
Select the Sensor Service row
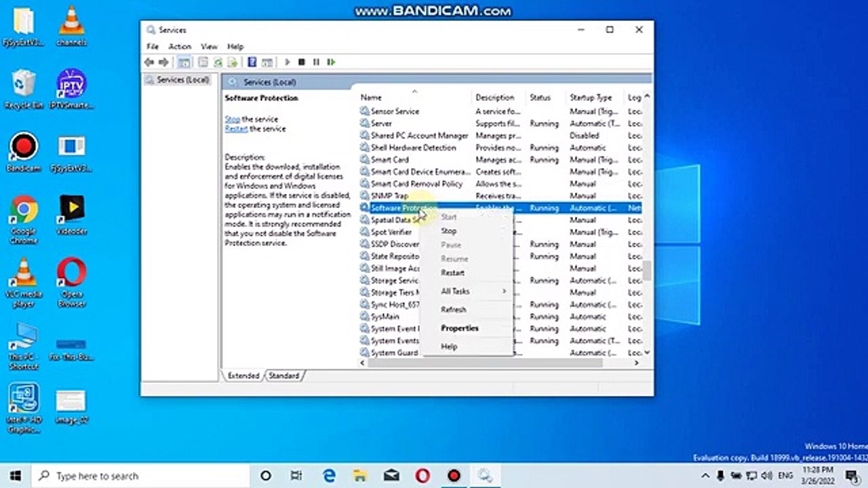(x=500, y=111)
